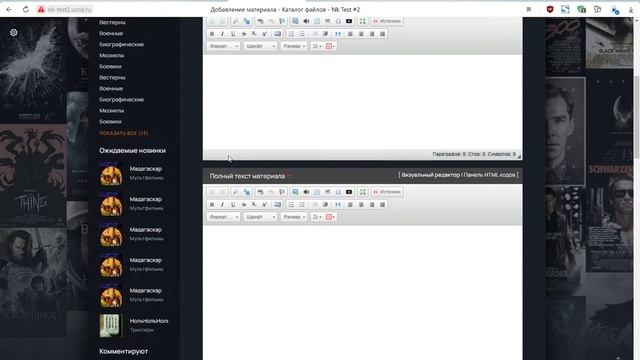
Task: Open text color dropdown in the full text editor
Action: (x=317, y=217)
